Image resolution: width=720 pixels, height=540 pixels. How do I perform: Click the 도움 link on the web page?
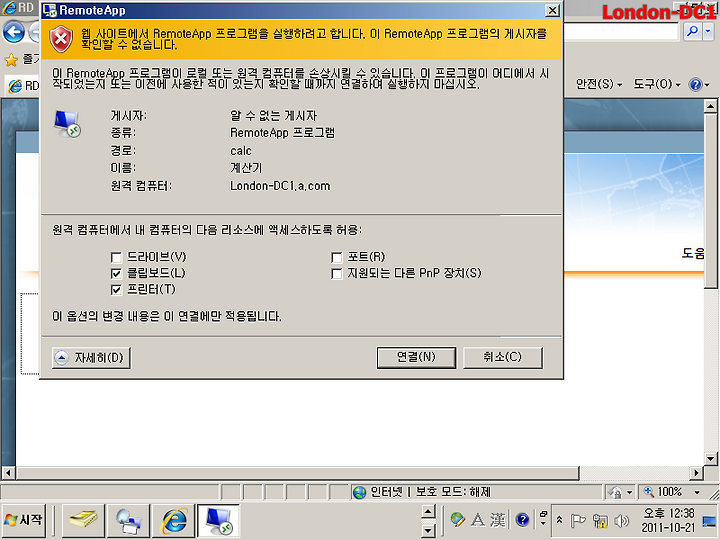point(693,253)
